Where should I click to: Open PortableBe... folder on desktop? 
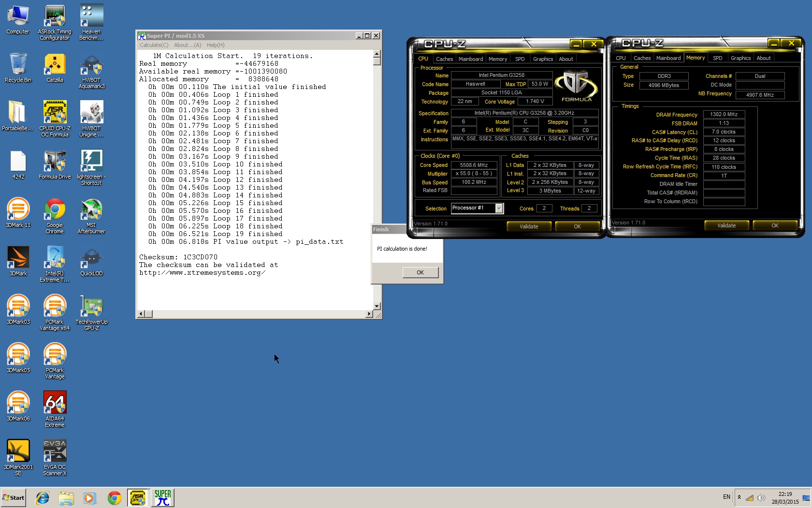tap(18, 116)
